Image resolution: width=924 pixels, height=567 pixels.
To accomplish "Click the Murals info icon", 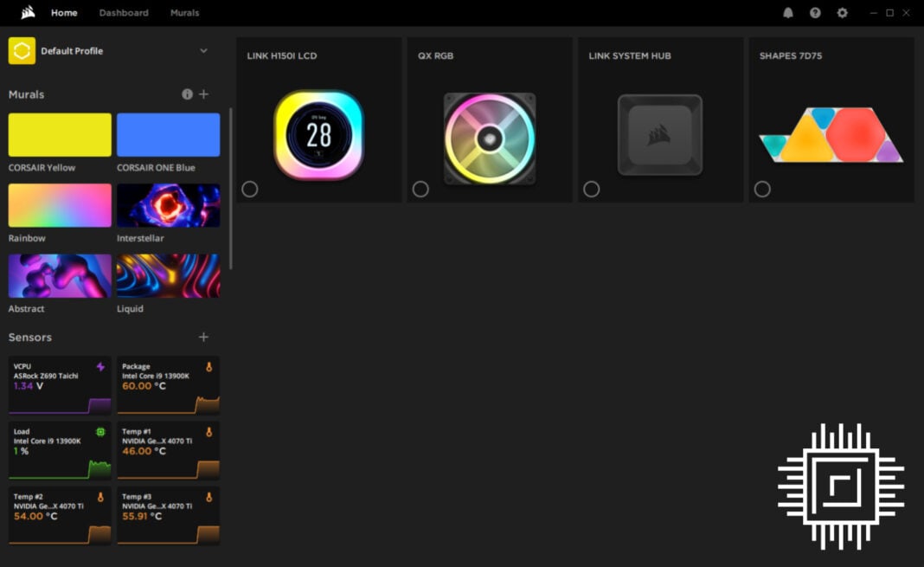I will pos(187,94).
